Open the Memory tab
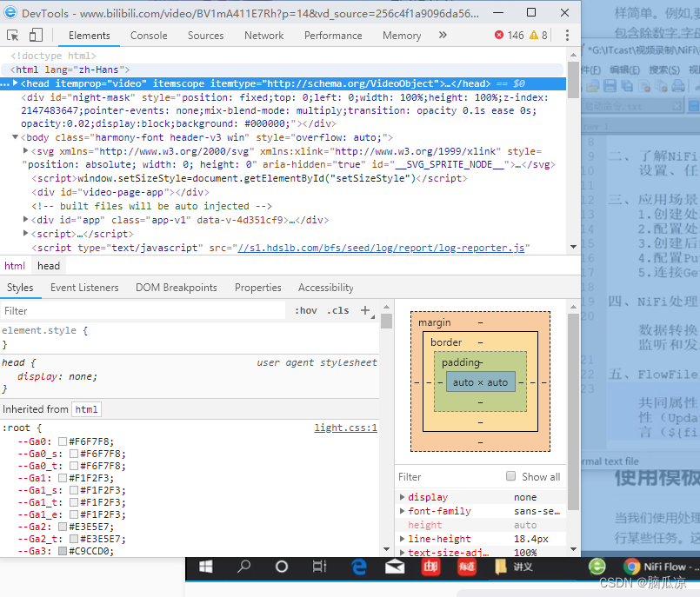 click(402, 36)
